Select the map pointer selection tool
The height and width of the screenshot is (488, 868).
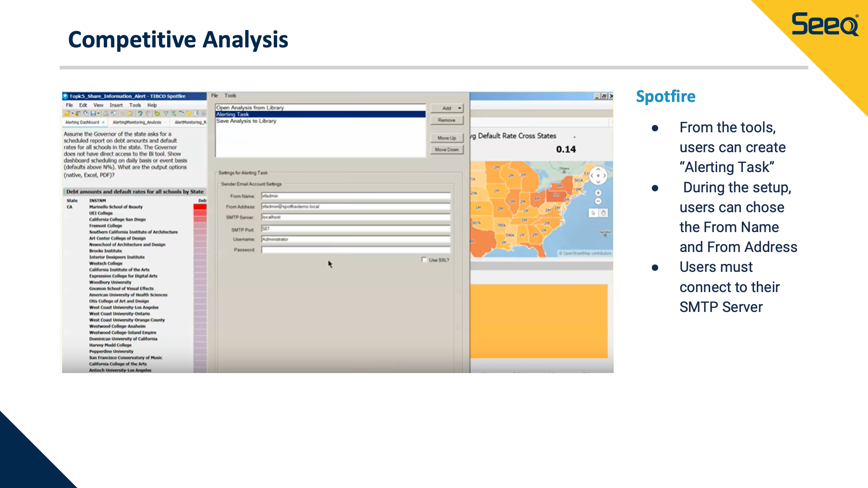click(x=593, y=213)
